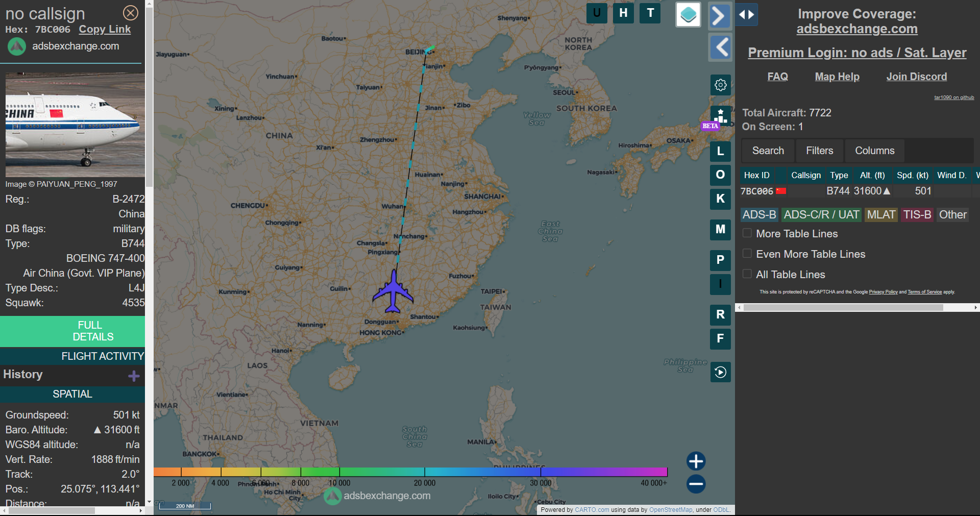Click the O map button
Image resolution: width=980 pixels, height=516 pixels.
[720, 175]
